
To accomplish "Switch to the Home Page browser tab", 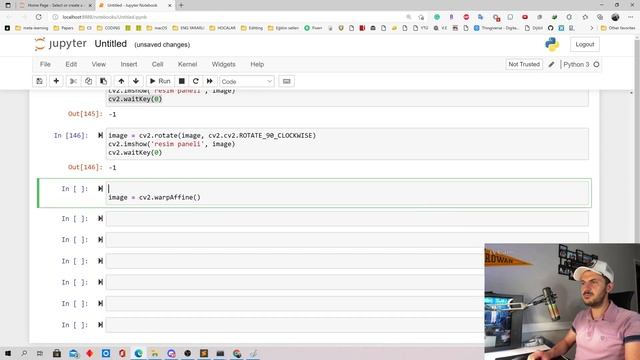I will tap(55, 5).
